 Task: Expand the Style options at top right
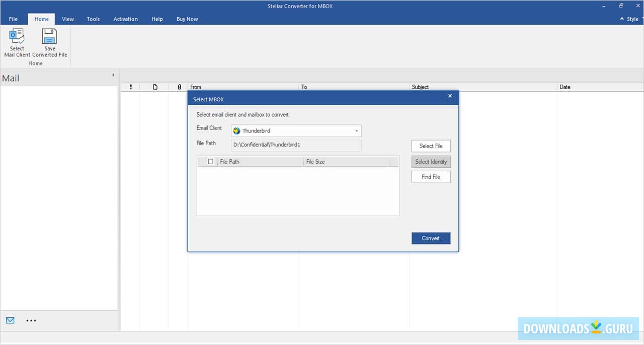pos(628,19)
